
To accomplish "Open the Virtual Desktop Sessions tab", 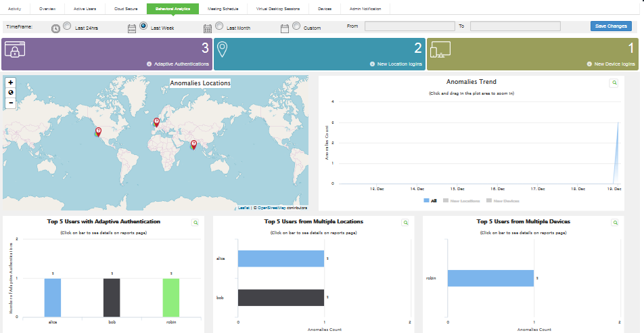I will tap(277, 9).
